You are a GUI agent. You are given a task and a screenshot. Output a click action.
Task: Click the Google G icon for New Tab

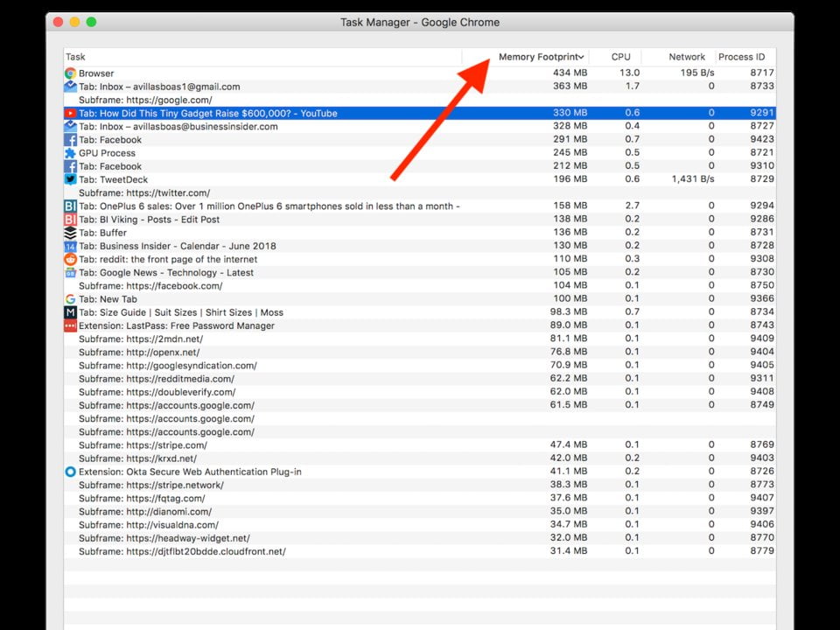70,299
